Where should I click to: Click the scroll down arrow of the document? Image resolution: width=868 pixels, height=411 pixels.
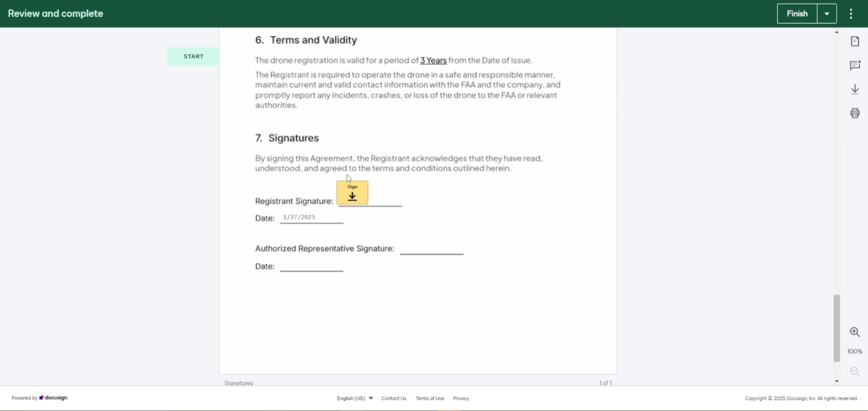837,381
